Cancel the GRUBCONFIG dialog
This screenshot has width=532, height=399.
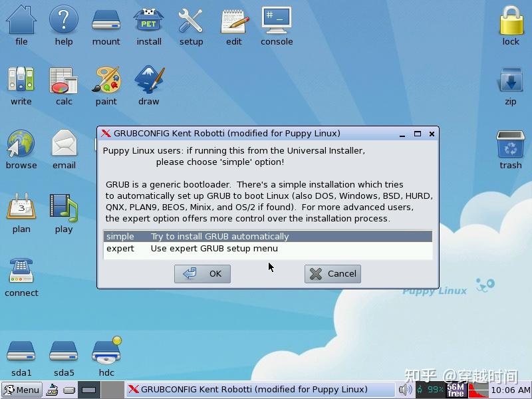point(332,273)
